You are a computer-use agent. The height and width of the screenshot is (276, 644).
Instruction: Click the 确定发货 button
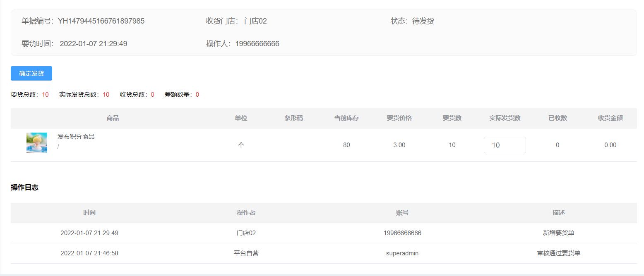[31, 73]
